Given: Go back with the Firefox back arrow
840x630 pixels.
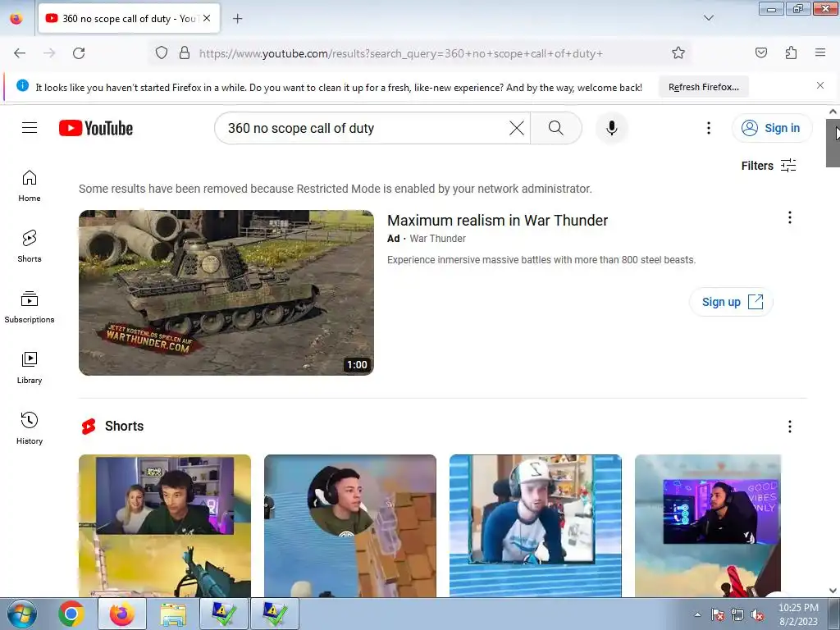Looking at the screenshot, I should click(20, 53).
